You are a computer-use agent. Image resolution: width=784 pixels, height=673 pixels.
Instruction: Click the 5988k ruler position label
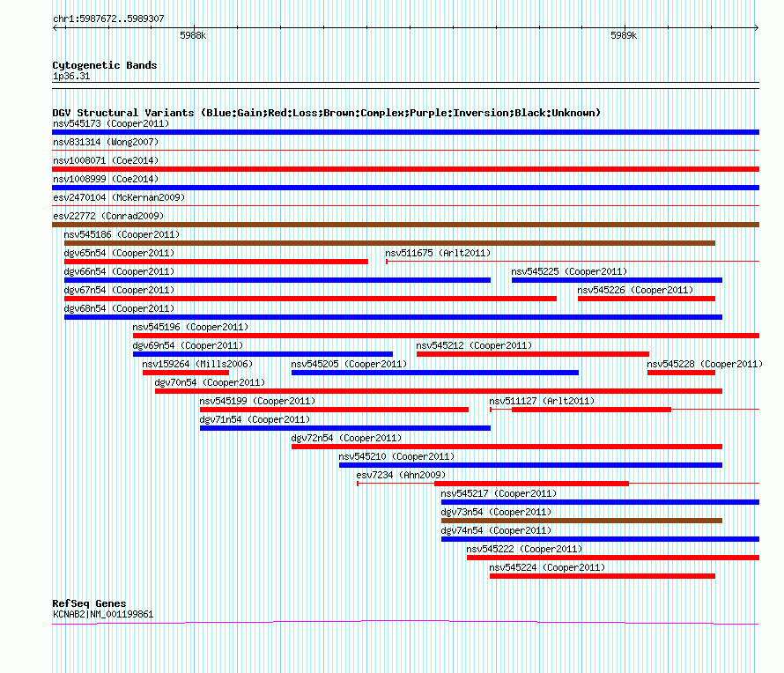pyautogui.click(x=193, y=35)
